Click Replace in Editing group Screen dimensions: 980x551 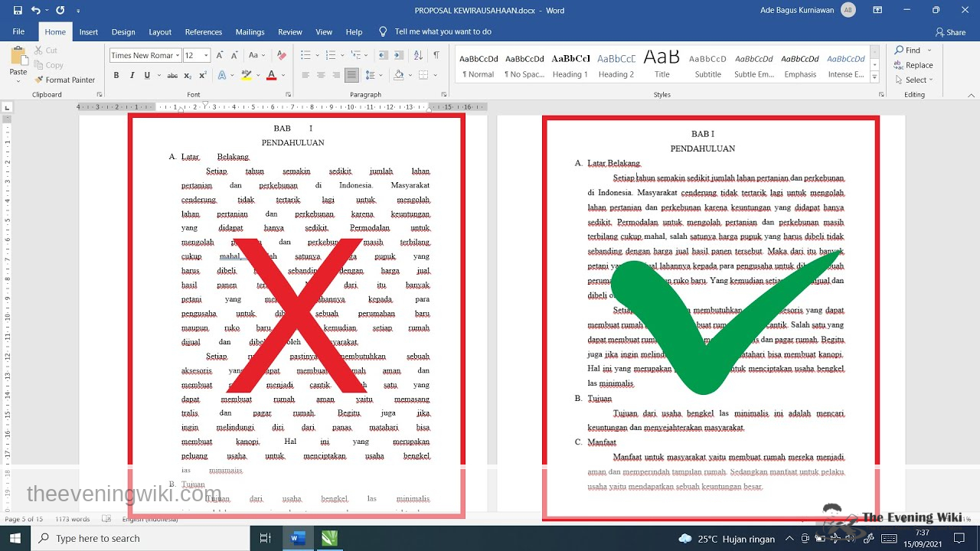914,65
